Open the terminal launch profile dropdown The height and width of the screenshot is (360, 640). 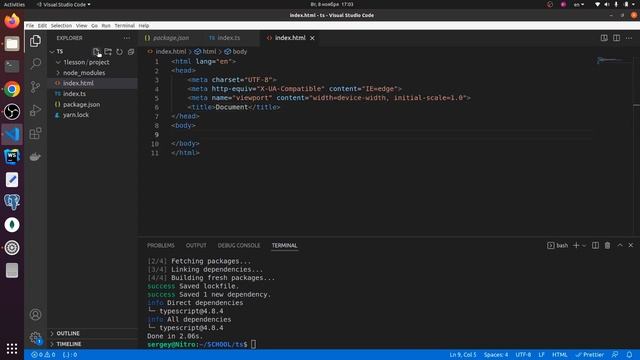(x=584, y=245)
